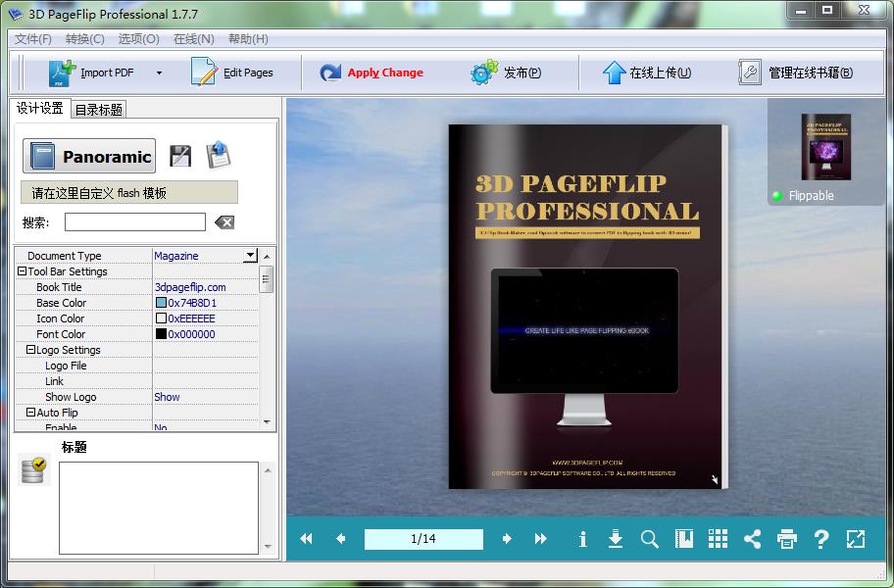894x588 pixels.
Task: Select the Book Title value 3dpageflip.com
Action: [x=190, y=287]
